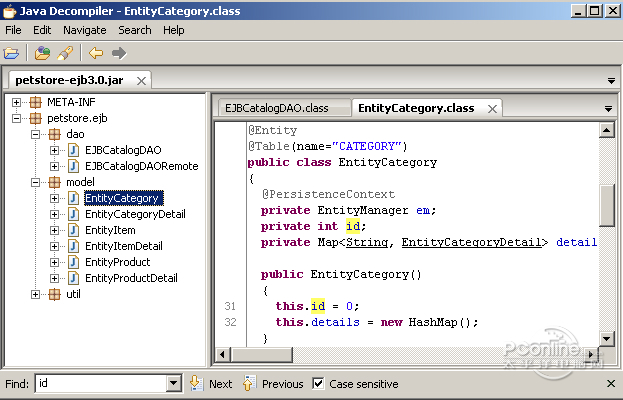
Task: Click the Find Previous up-arrow icon
Action: (250, 383)
